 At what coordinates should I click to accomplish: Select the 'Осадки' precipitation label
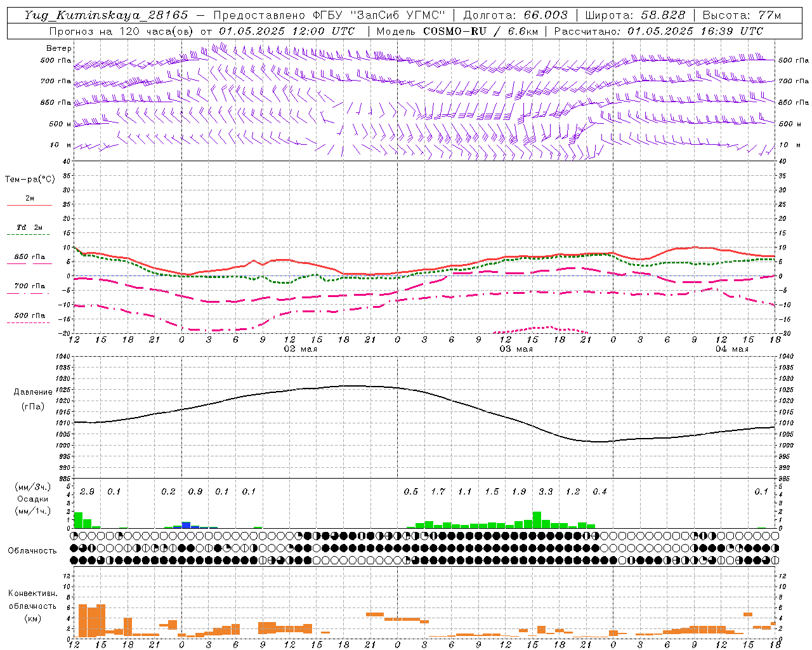(x=33, y=499)
